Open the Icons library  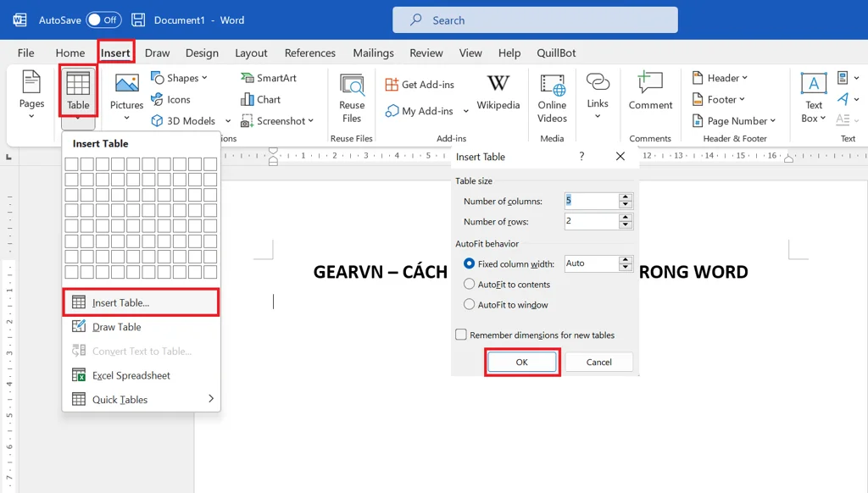(171, 100)
